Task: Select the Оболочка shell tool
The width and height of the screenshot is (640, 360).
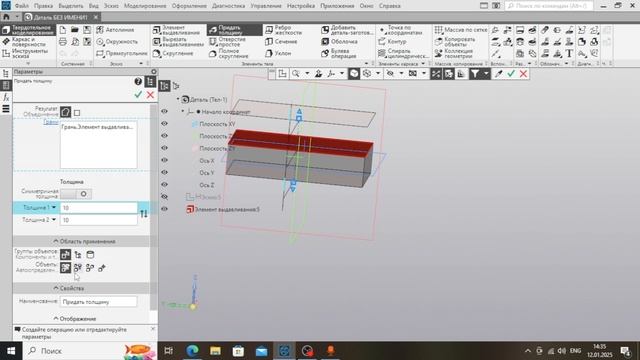Action: (340, 42)
